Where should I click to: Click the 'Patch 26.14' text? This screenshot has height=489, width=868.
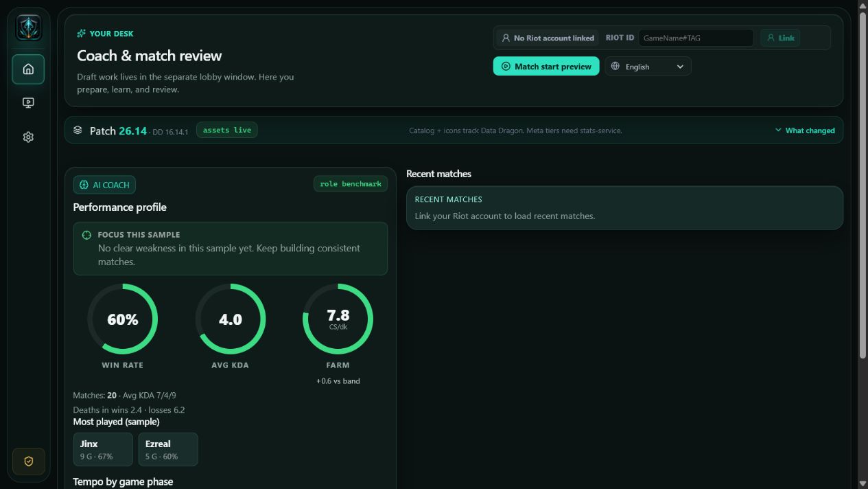coord(118,130)
